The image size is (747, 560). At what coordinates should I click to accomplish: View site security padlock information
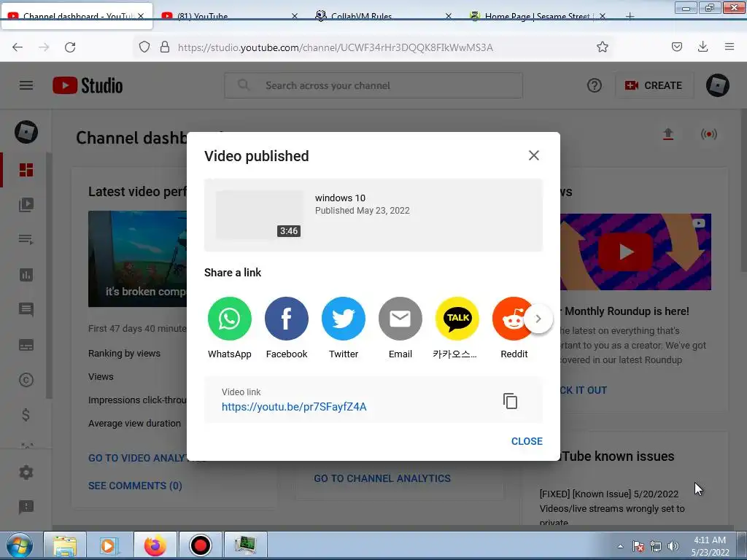tap(165, 47)
